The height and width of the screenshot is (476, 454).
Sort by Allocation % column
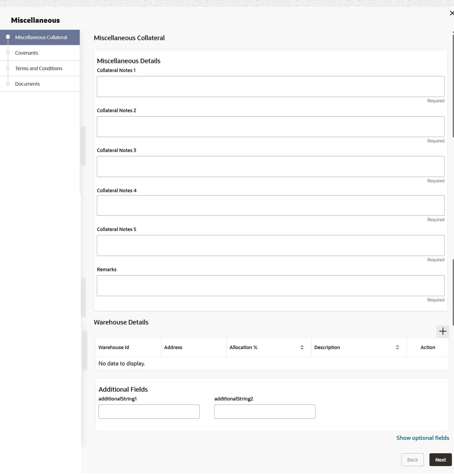pos(302,347)
